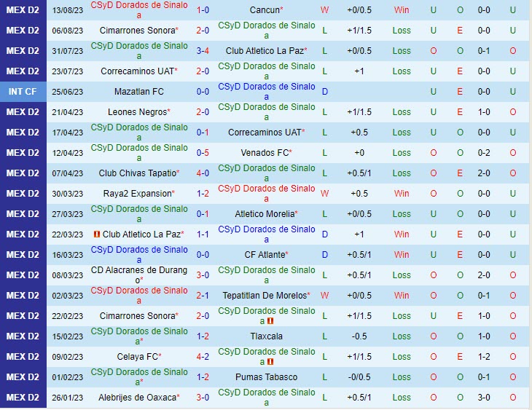Open the Cancun team link in the 13/08/23 row
This screenshot has height=410, width=532.
pyautogui.click(x=265, y=10)
